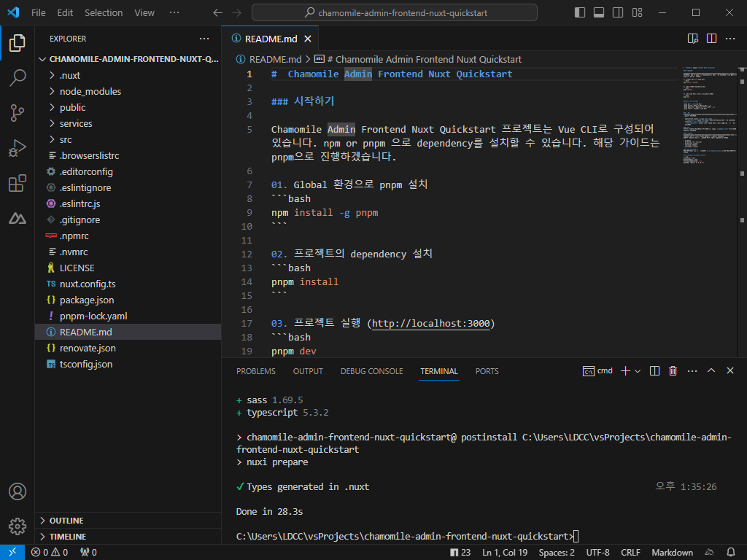Screen dimensions: 747x560
Task: Open Explorer views and more actions
Action: [x=204, y=39]
